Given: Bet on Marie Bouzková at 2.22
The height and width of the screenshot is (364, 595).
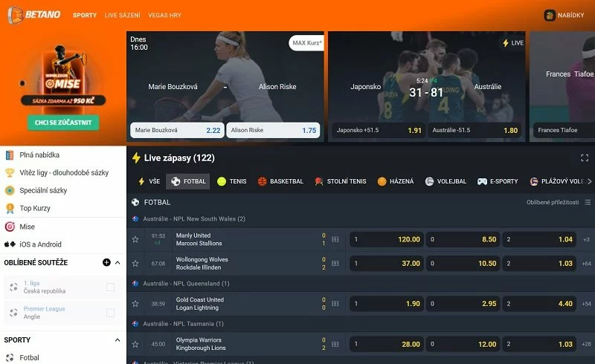Looking at the screenshot, I should tap(177, 130).
